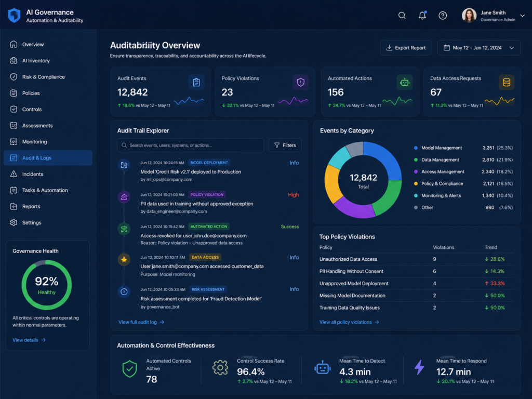Open search via magnifier icon in header

402,15
